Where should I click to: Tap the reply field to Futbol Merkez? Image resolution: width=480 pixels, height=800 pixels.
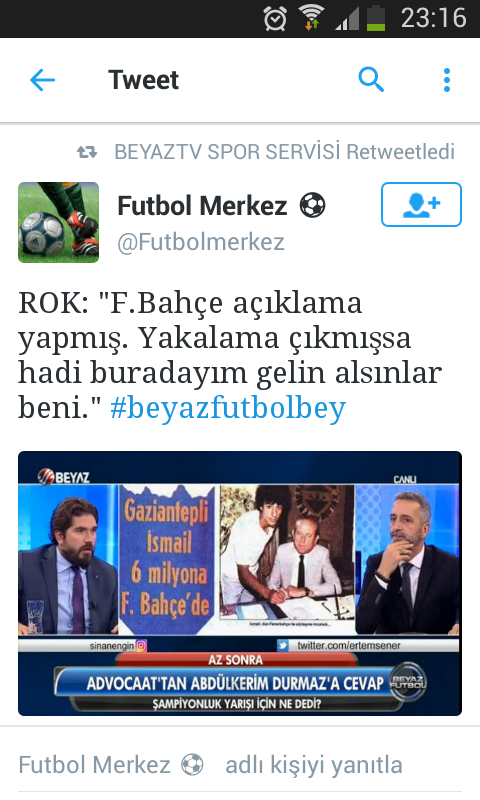[x=240, y=764]
